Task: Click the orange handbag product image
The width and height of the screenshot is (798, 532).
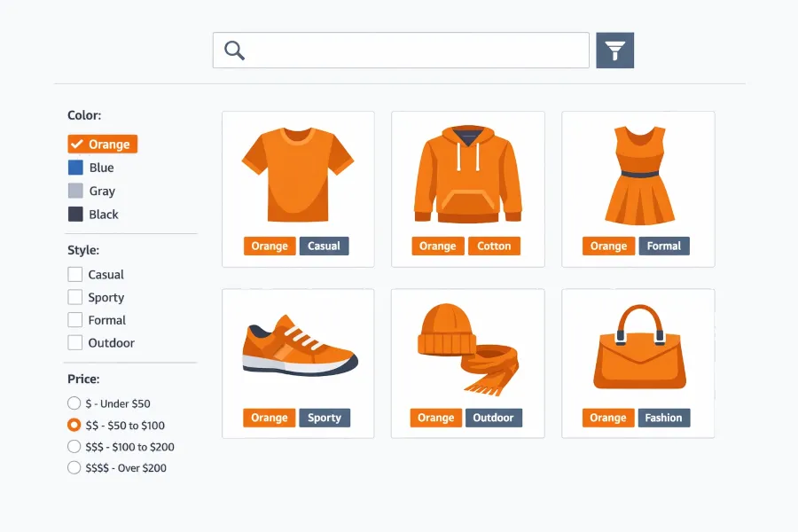Action: tap(638, 346)
